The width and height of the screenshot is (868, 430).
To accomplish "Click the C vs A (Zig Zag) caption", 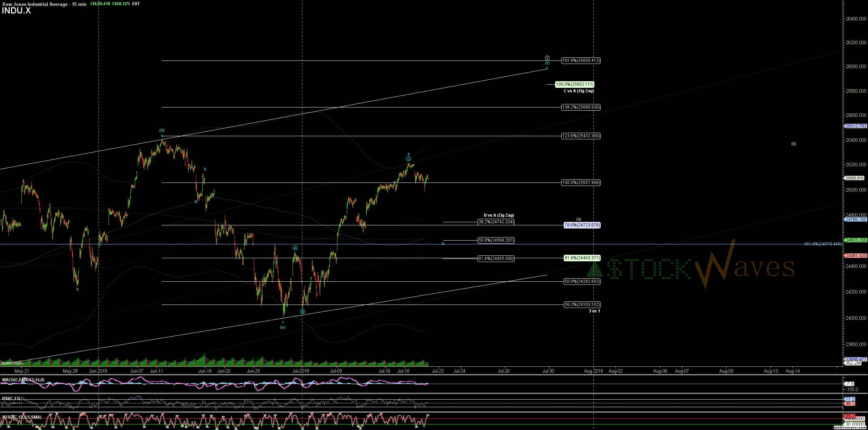I will [579, 91].
